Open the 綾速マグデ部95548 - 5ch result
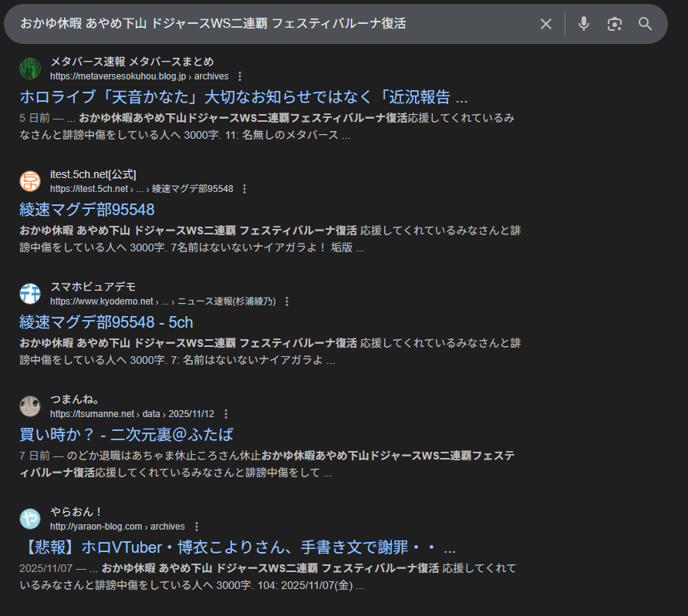688x616 pixels. point(106,322)
